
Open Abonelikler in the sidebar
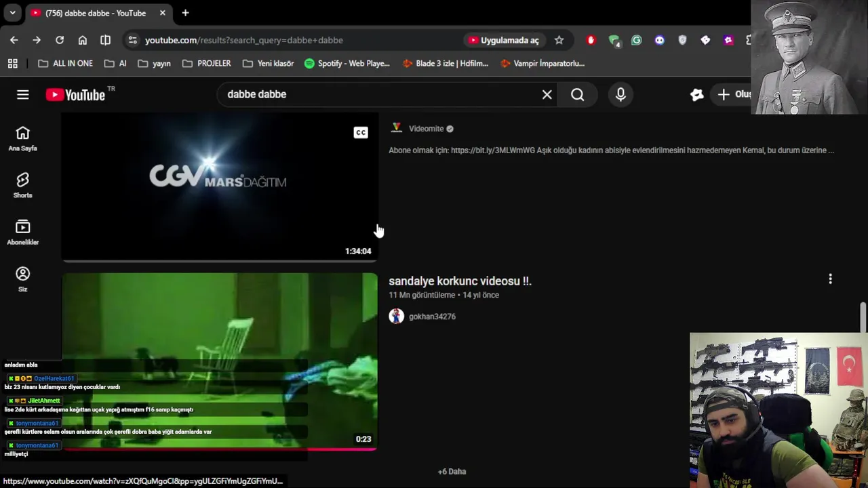click(x=23, y=232)
